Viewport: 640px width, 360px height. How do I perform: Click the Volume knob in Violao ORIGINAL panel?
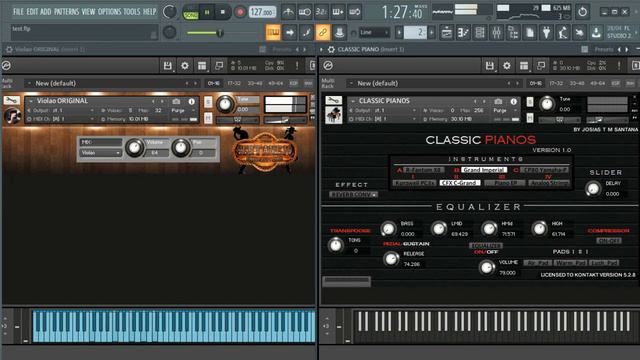[x=135, y=148]
